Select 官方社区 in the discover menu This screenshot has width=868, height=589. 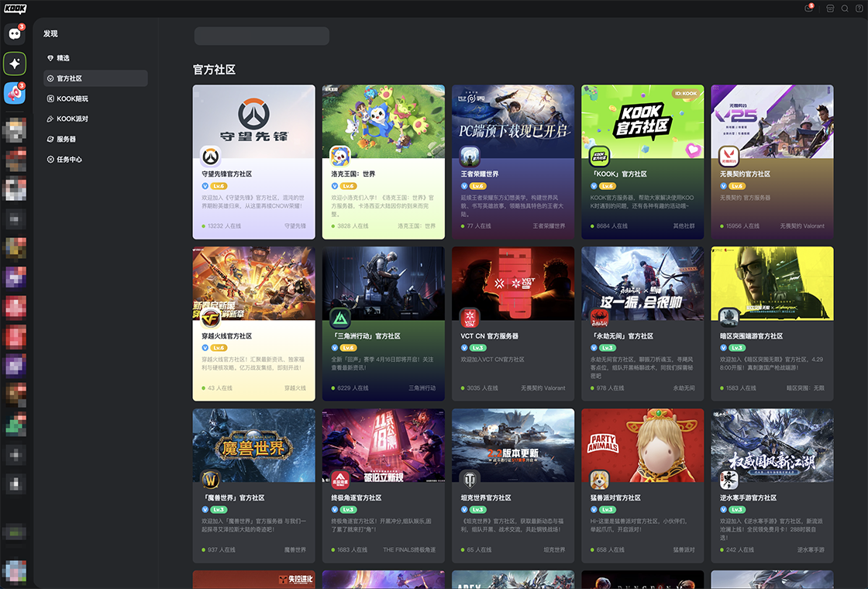[95, 78]
